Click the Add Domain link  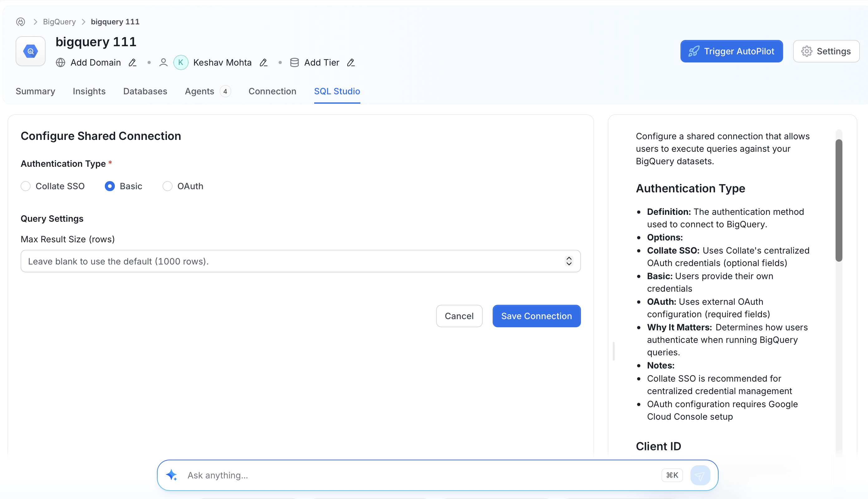point(95,63)
